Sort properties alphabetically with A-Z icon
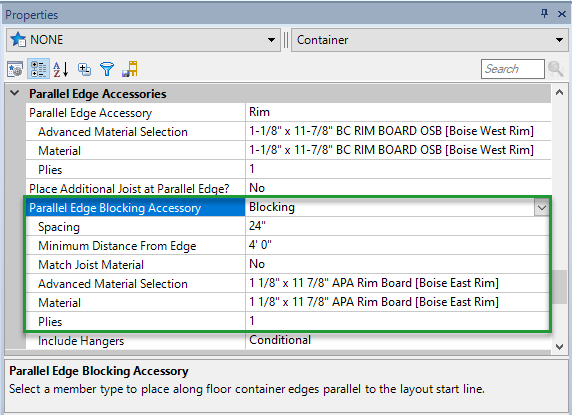 coord(61,69)
